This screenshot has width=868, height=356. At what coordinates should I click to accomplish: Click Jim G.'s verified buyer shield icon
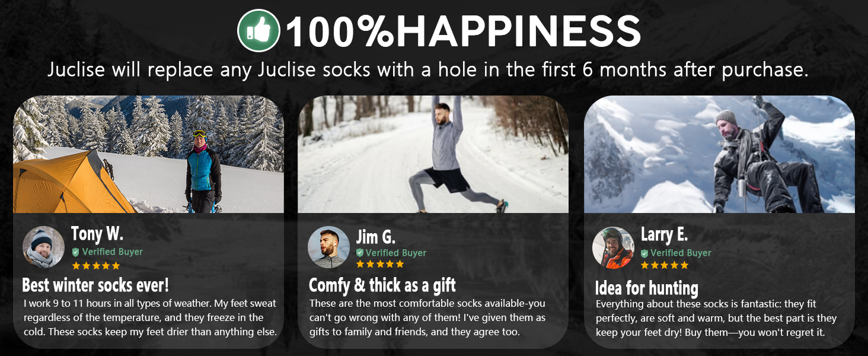(360, 253)
